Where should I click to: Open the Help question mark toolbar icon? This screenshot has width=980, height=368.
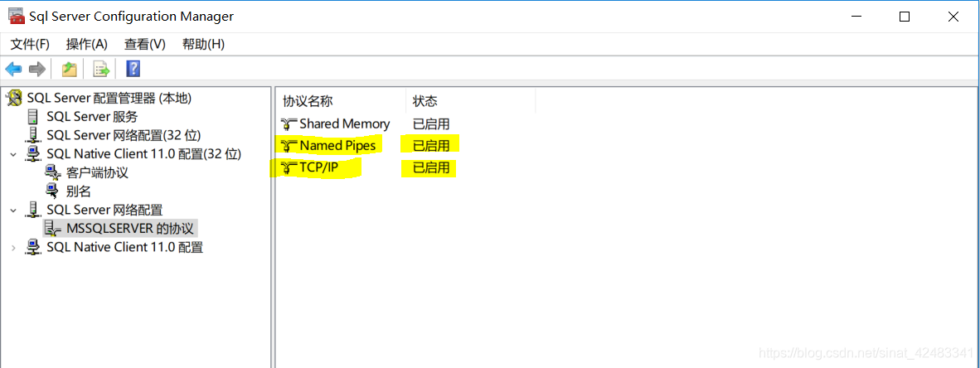133,69
